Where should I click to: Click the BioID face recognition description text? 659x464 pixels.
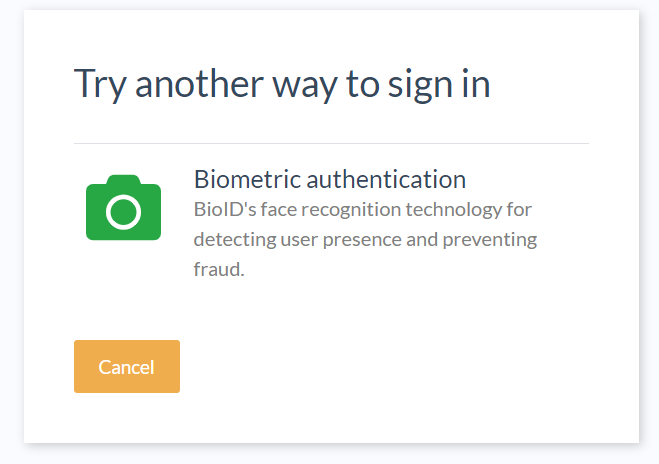[364, 240]
